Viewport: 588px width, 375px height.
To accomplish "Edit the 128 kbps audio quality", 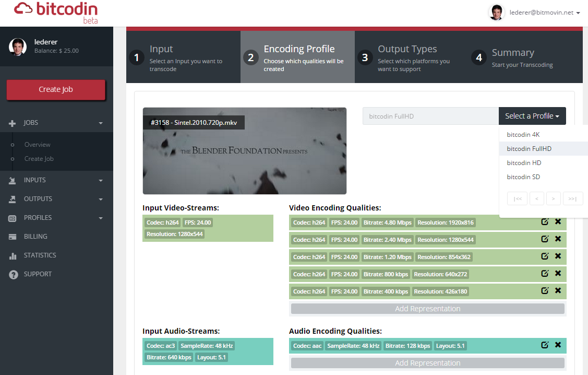I will (545, 345).
